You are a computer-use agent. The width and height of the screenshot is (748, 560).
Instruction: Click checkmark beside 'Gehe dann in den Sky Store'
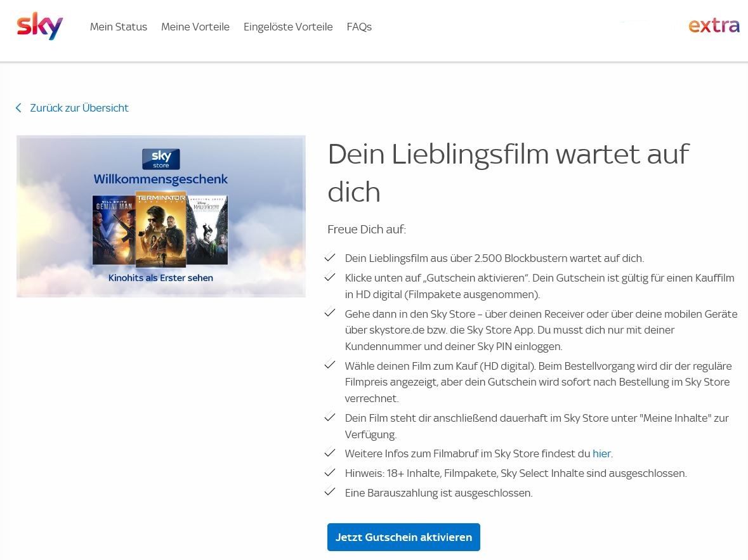pos(330,313)
